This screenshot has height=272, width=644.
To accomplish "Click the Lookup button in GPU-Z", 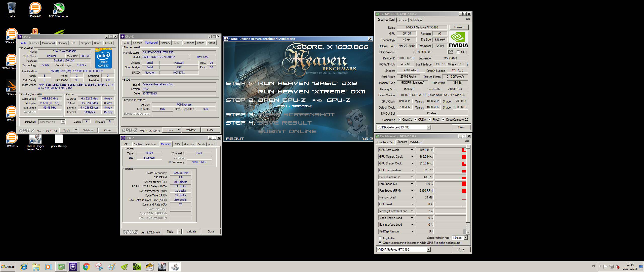I will 459,27.
